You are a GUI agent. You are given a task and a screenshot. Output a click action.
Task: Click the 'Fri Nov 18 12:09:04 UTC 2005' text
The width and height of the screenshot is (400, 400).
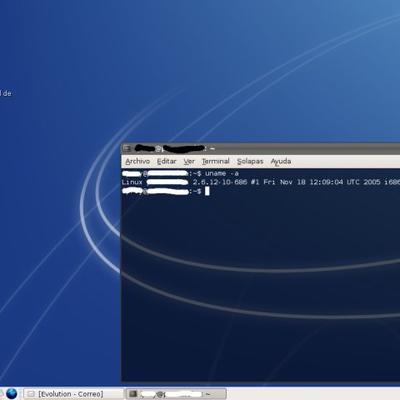coord(322,182)
